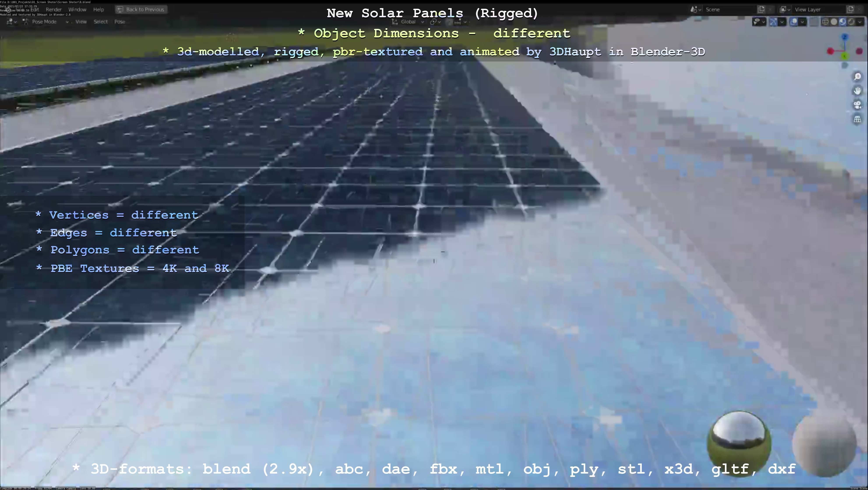The width and height of the screenshot is (868, 490).
Task: Click the zoom view magnifier icon
Action: 857,77
